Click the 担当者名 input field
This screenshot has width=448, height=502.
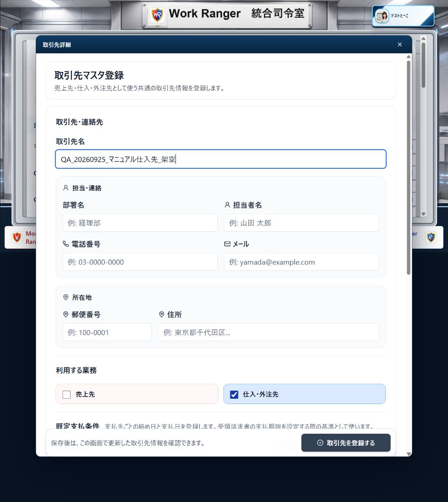301,223
